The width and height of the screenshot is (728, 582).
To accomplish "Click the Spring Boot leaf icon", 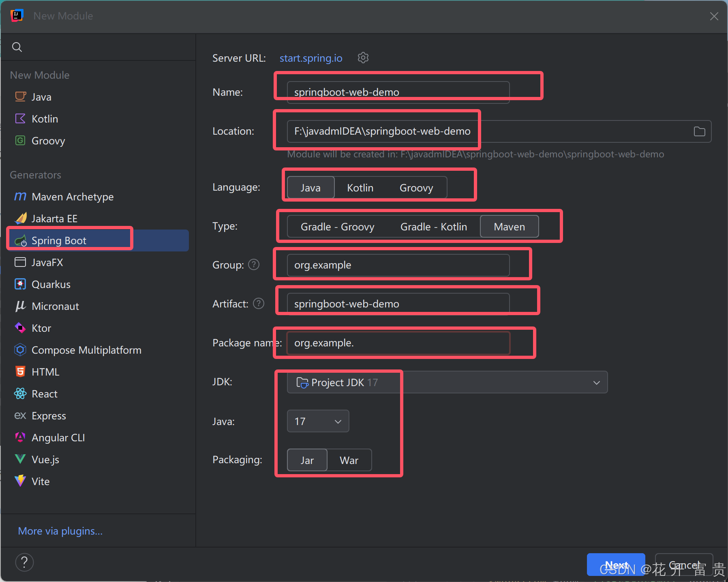I will [x=21, y=241].
